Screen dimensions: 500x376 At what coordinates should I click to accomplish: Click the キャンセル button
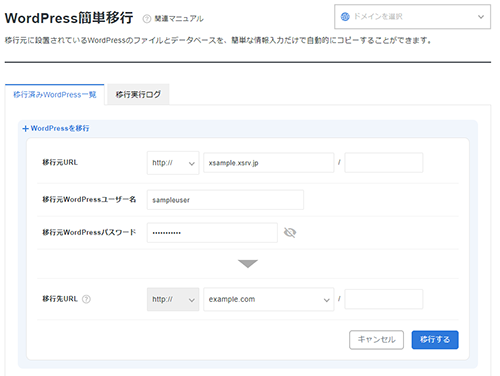(x=376, y=340)
